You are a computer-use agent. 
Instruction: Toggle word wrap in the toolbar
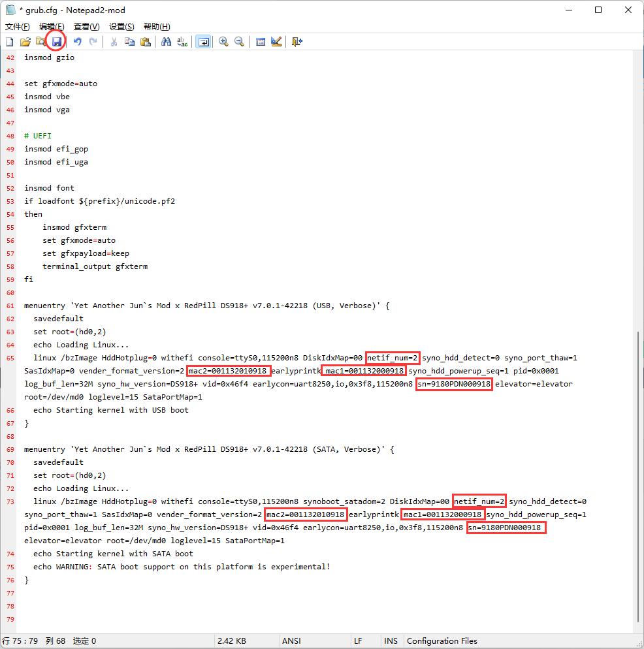pyautogui.click(x=203, y=42)
